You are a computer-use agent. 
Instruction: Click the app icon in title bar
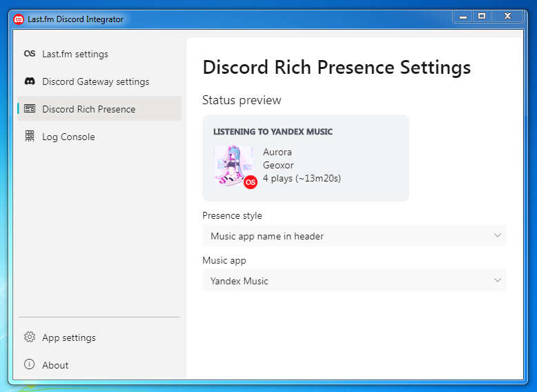click(x=19, y=19)
